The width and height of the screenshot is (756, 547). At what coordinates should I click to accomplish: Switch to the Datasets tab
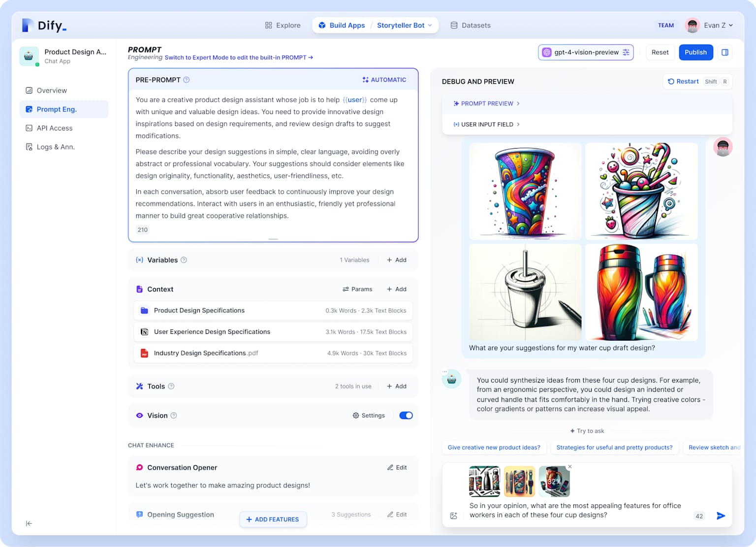coord(470,25)
